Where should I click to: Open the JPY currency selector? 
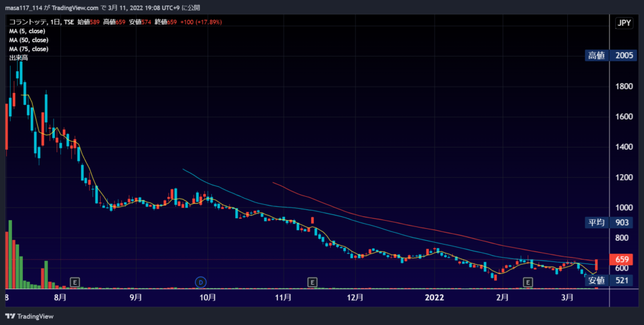(x=624, y=23)
